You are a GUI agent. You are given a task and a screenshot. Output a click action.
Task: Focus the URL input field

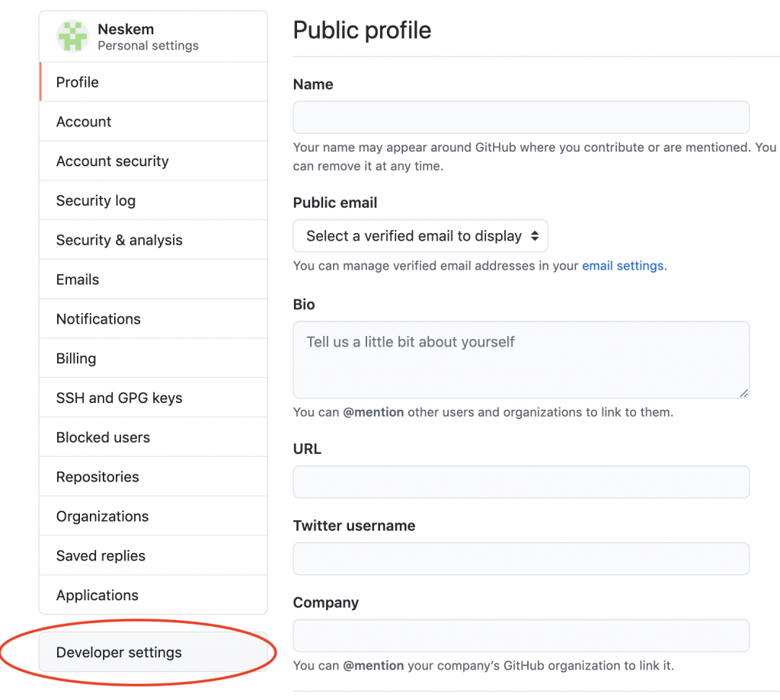pos(521,482)
